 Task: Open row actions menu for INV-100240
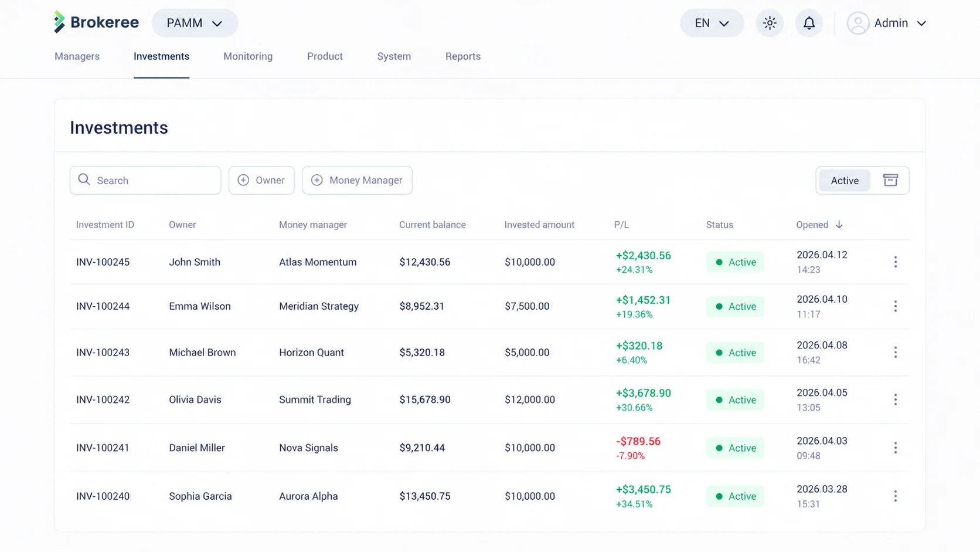(x=895, y=496)
